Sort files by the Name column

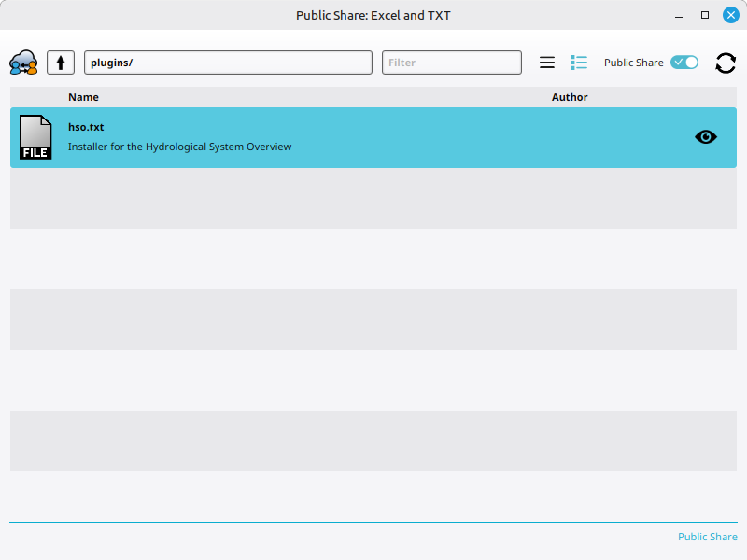click(83, 96)
